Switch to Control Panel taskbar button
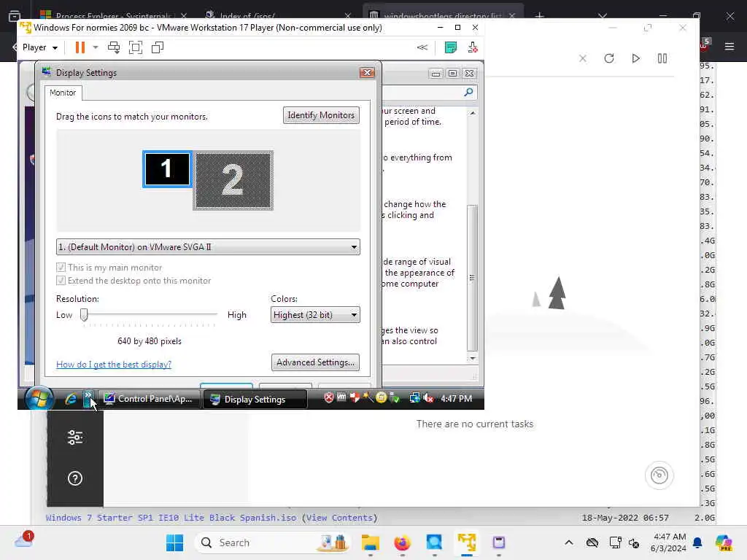This screenshot has width=747, height=560. [149, 399]
